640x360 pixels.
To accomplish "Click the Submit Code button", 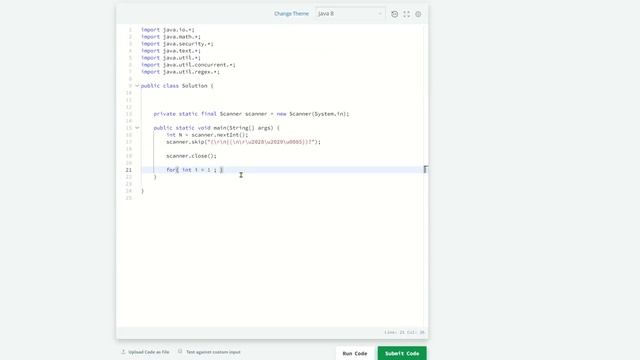I will click(402, 353).
